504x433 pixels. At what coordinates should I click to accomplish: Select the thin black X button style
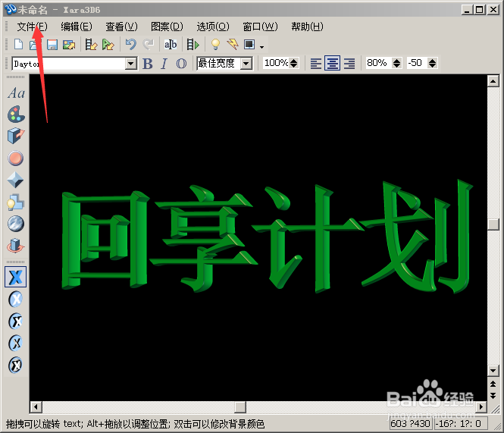coord(16,343)
